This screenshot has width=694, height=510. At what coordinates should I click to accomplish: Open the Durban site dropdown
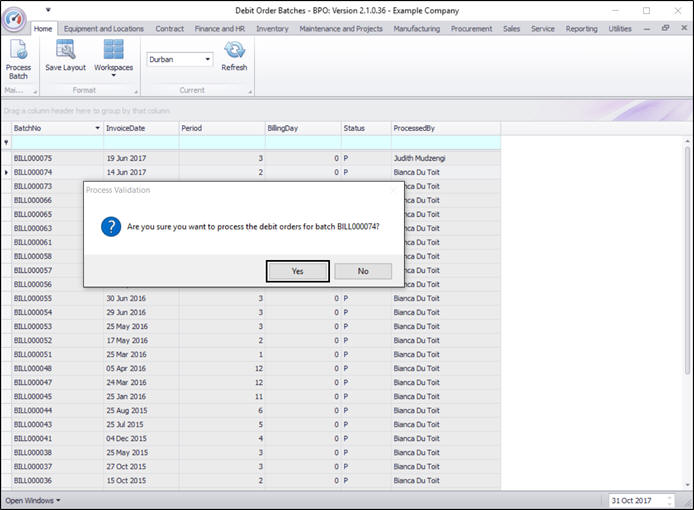click(207, 60)
